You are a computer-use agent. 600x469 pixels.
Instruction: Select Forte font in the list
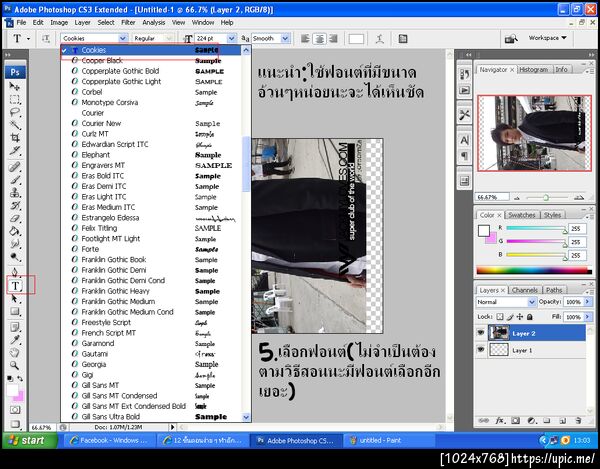tap(152, 249)
